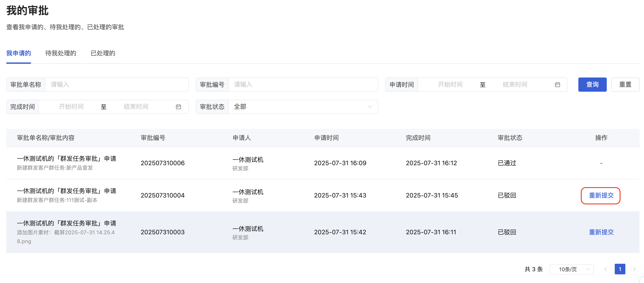This screenshot has width=644, height=283.
Task: Focus the 审批单名称 input field
Action: (116, 85)
